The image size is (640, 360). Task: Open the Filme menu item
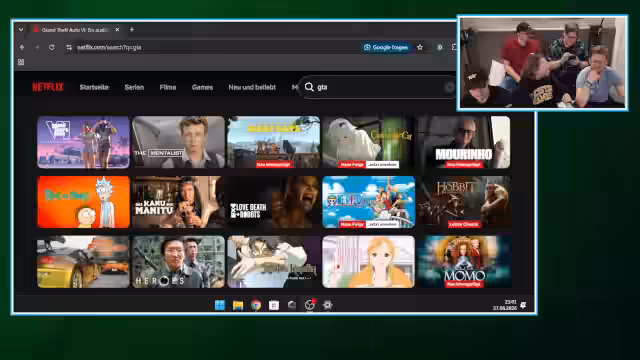(x=168, y=87)
